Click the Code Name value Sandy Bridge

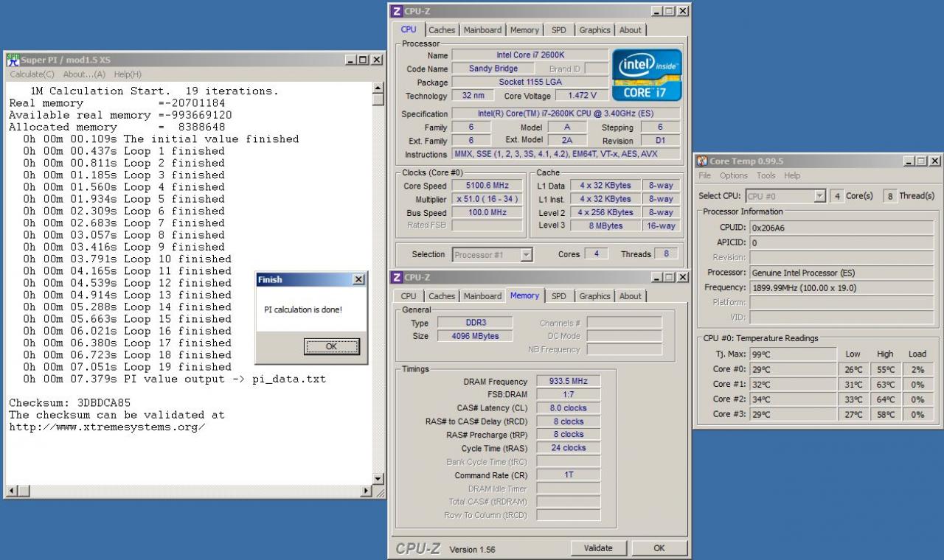click(493, 69)
